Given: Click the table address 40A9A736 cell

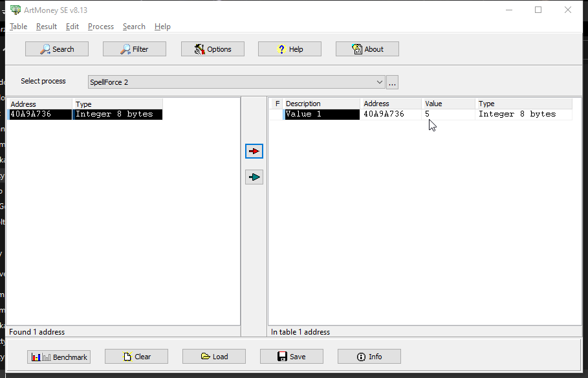Looking at the screenshot, I should pos(391,114).
